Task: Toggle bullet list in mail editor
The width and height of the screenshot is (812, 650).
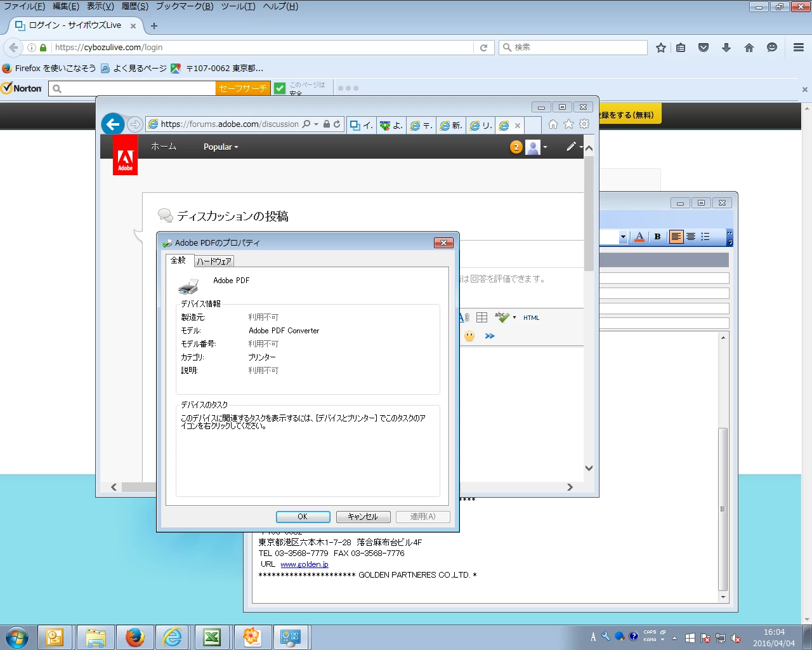Action: 705,237
